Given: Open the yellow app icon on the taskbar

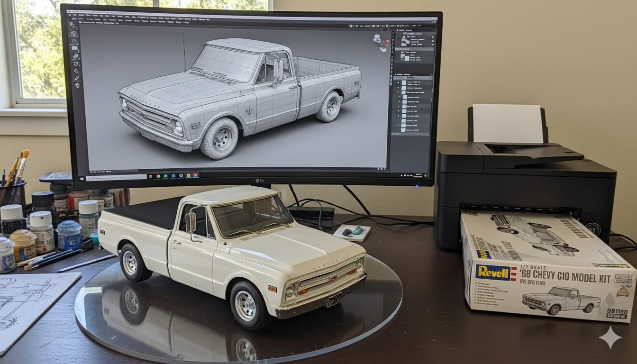Looking at the screenshot, I should [x=188, y=175].
